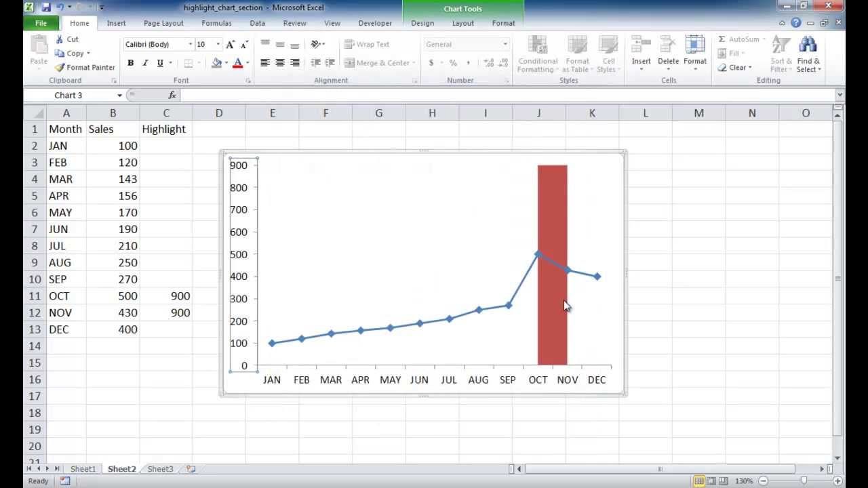Click the Bottom Align icon
The width and height of the screenshot is (868, 488).
[295, 44]
